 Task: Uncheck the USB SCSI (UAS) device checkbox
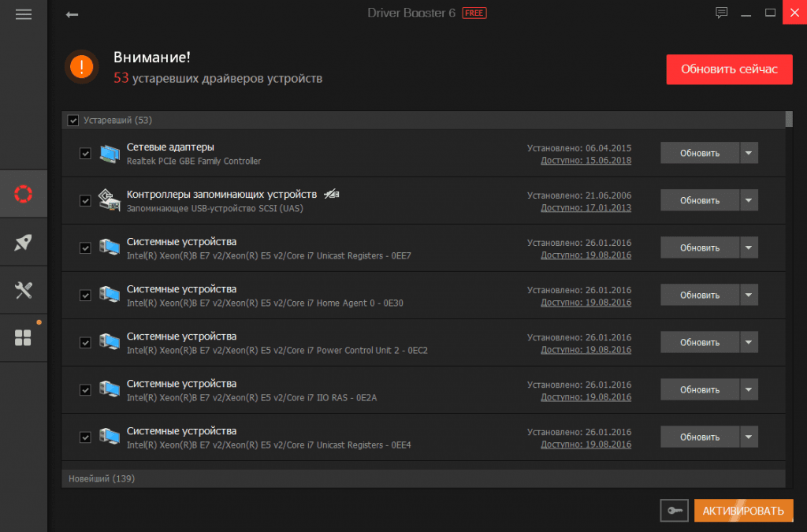85,201
